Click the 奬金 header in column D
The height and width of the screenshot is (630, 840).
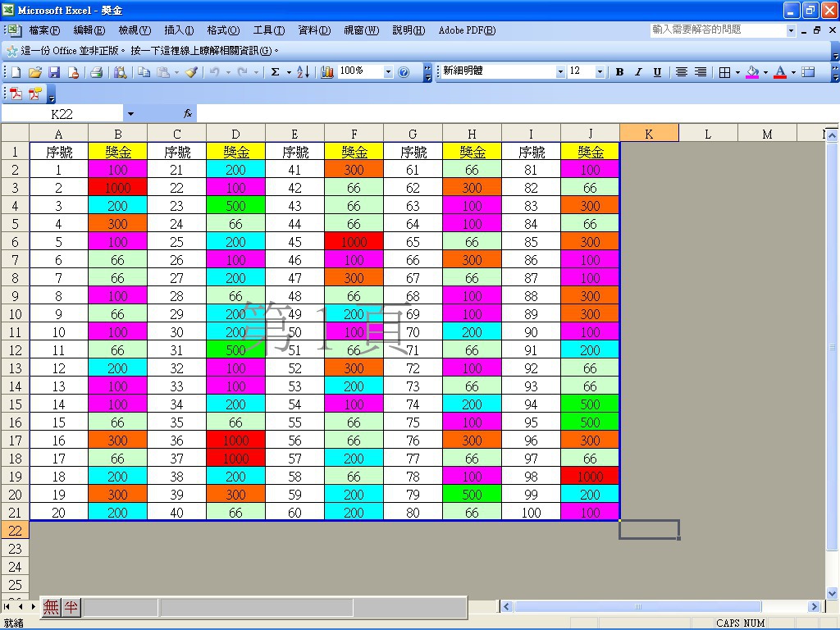pos(235,152)
